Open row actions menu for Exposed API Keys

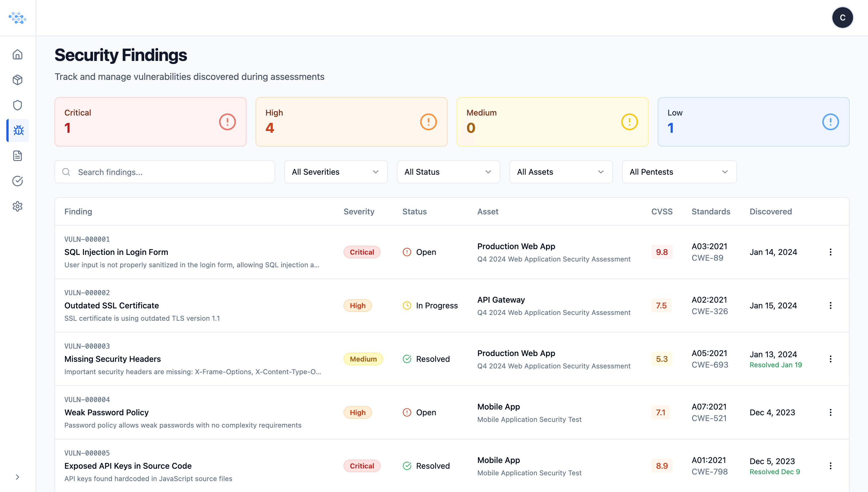click(x=830, y=466)
